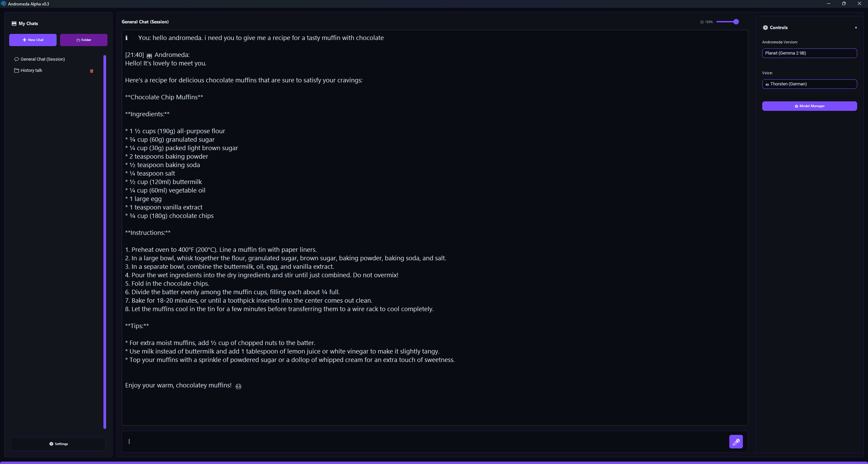Click the message input field

[x=424, y=441]
